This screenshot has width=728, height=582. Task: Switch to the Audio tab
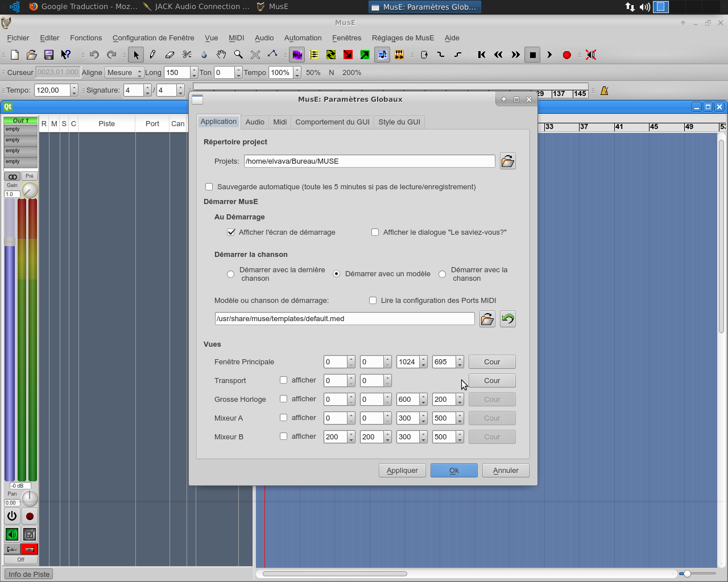(255, 122)
